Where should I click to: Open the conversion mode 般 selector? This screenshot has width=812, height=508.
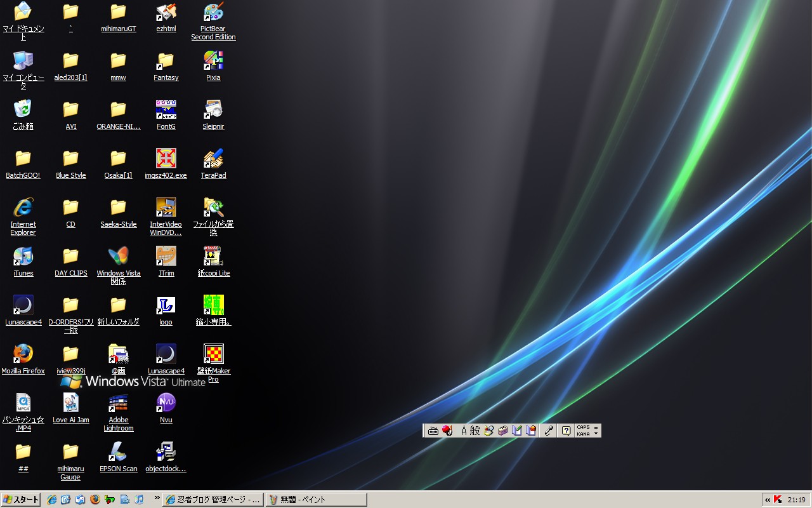click(475, 431)
